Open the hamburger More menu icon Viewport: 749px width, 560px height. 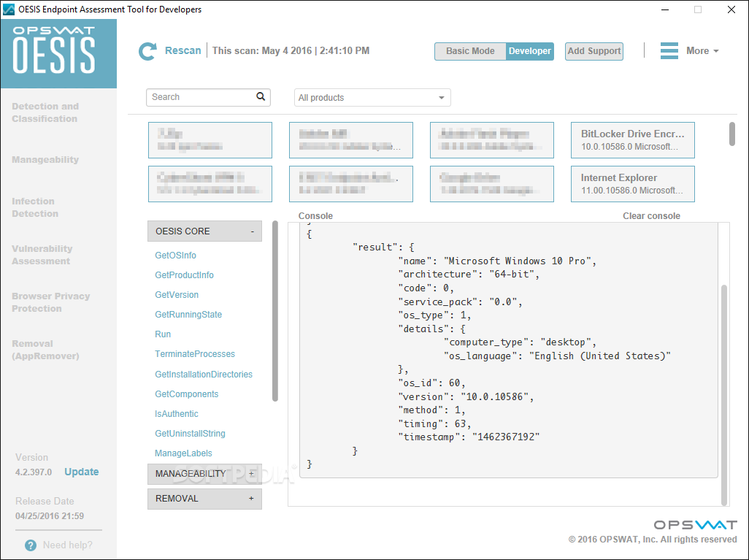tap(669, 50)
